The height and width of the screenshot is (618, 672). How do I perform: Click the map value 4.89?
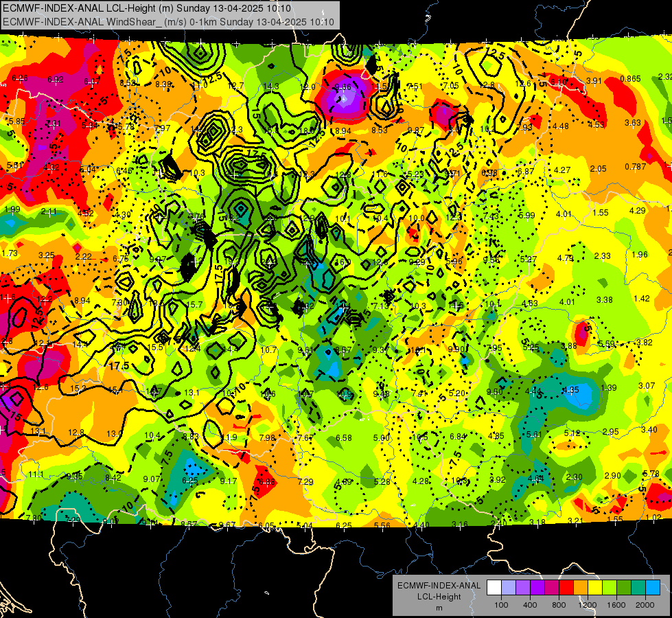pos(344,481)
